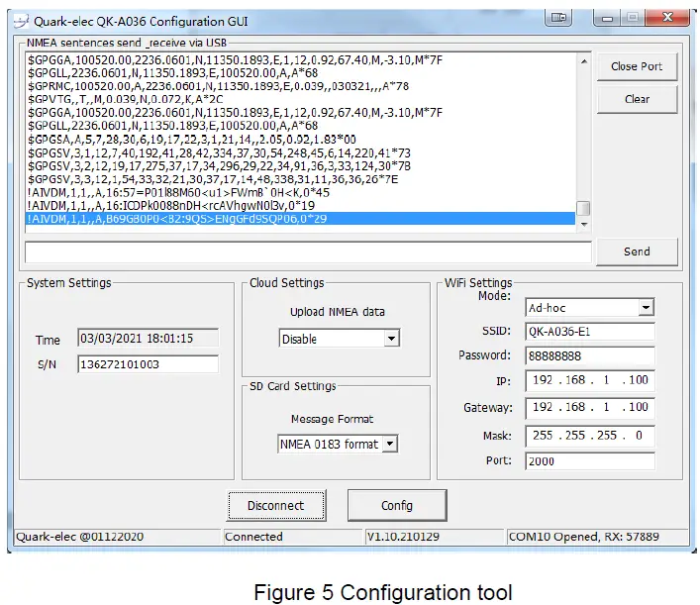Select the $GPGSV line ending *7B
The height and width of the screenshot is (605, 700).
click(x=219, y=166)
